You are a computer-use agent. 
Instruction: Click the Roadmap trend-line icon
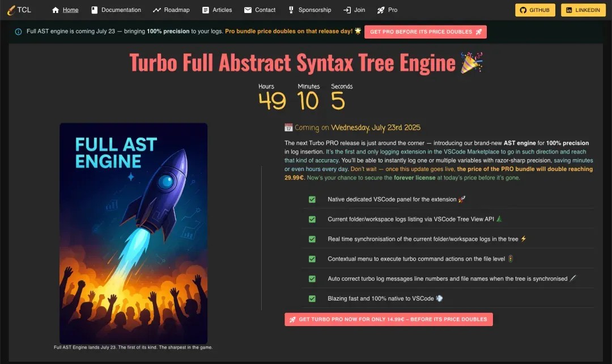pos(157,10)
